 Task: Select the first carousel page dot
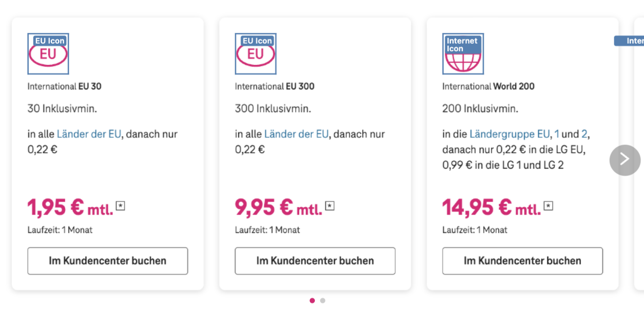(312, 300)
